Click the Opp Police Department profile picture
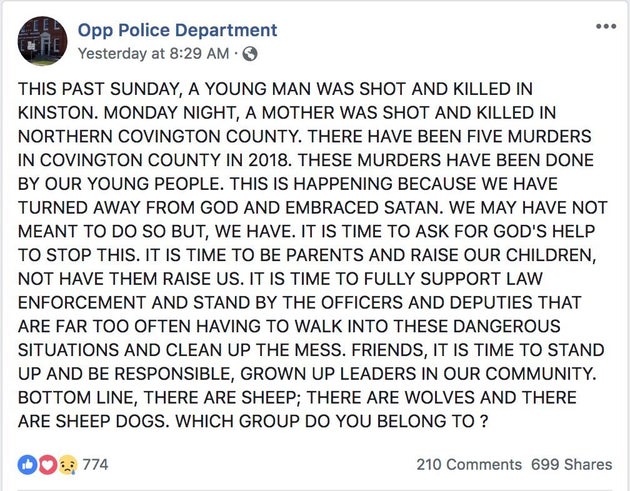The width and height of the screenshot is (630, 491). coord(41,41)
